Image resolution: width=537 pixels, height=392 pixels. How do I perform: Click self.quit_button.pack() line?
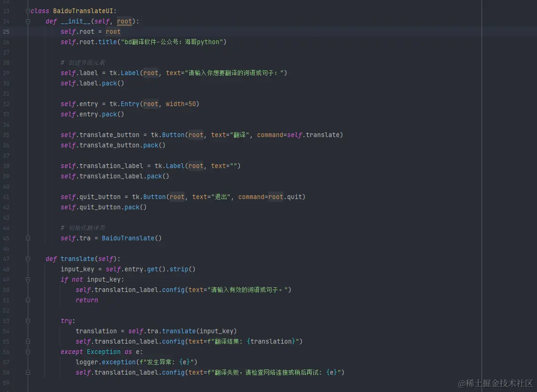pos(103,207)
